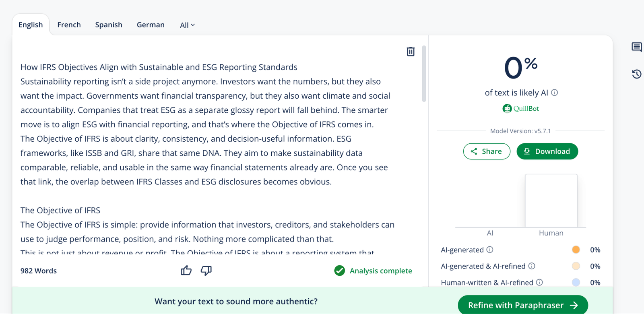Select the Spanish language tab
The image size is (644, 314).
109,25
